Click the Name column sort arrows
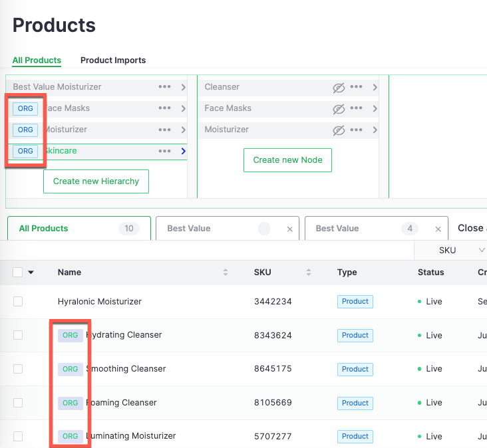Image resolution: width=487 pixels, height=448 pixels. pos(226,273)
